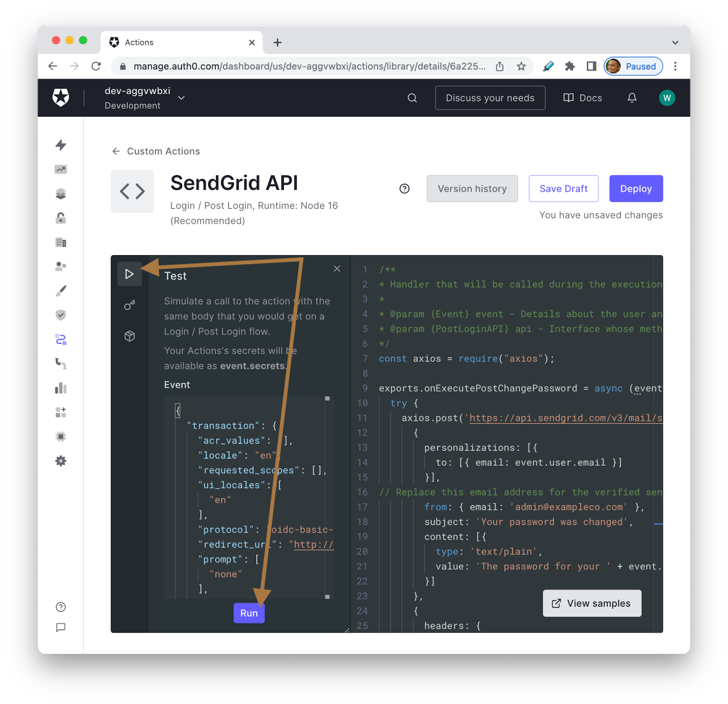The height and width of the screenshot is (704, 728).
Task: Select the Actions browser tab
Action: pyautogui.click(x=181, y=42)
